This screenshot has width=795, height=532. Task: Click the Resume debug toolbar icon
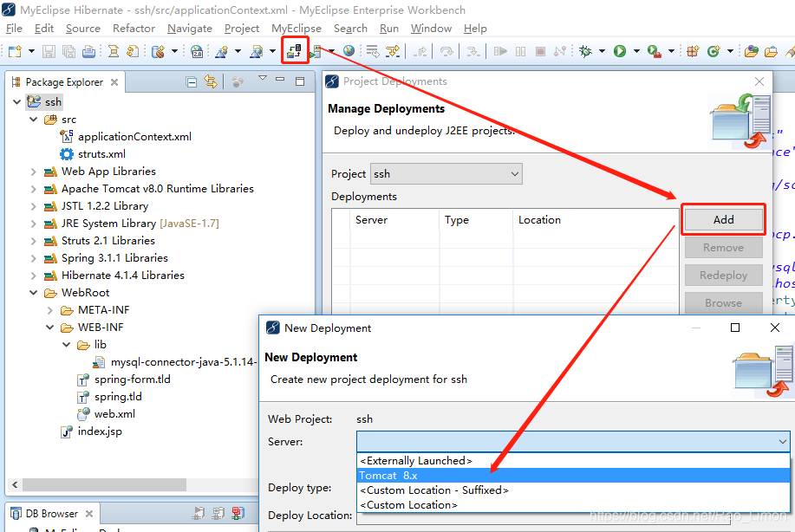(x=500, y=51)
